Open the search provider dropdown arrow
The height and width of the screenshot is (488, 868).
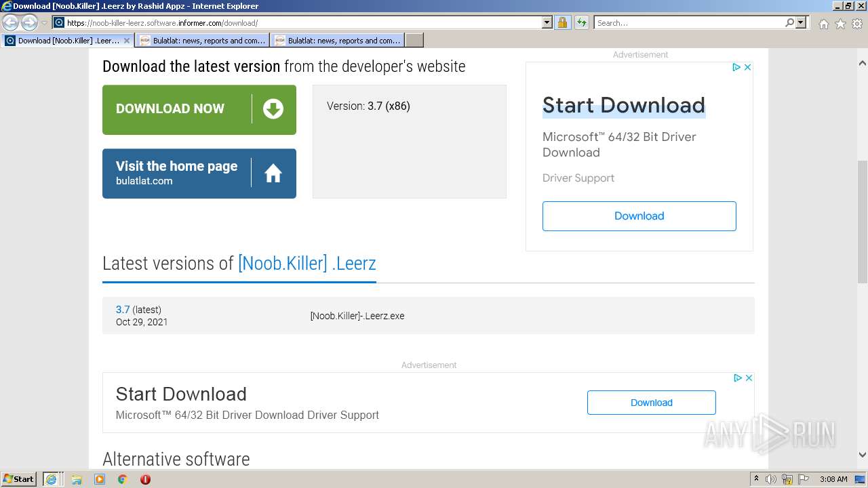click(x=802, y=22)
